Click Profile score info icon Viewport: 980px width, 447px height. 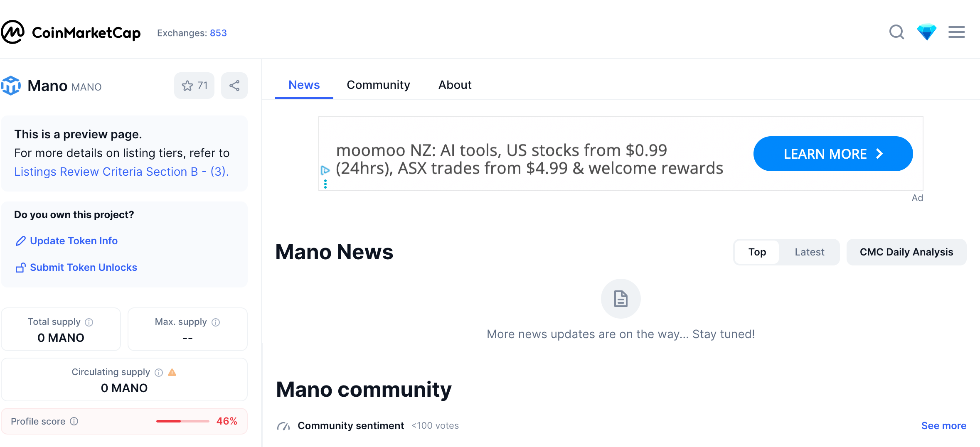(x=74, y=421)
